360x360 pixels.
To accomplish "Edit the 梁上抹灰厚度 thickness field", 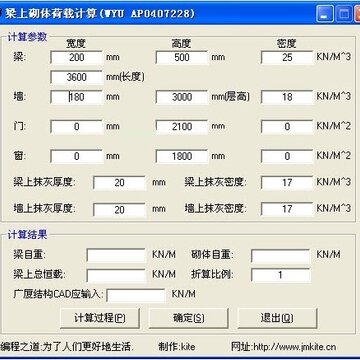I will tap(119, 183).
